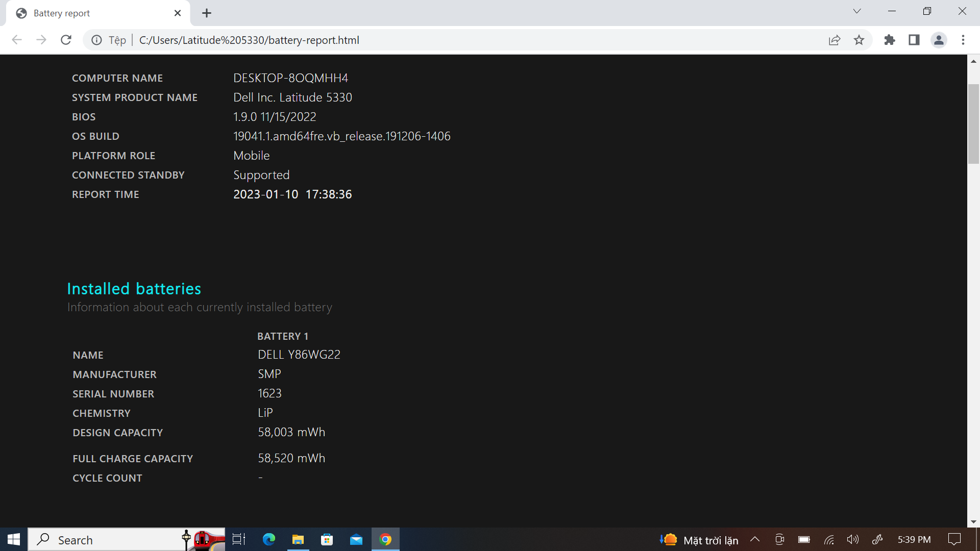Expand the tab search dropdown

tap(857, 11)
